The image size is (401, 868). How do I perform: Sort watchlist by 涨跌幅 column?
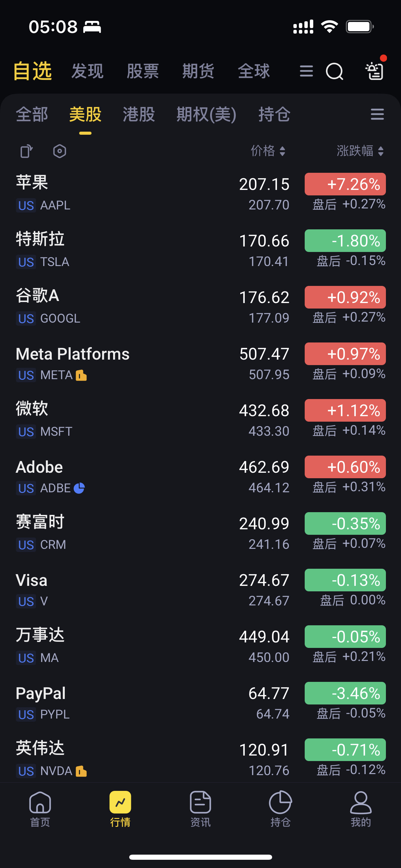[360, 151]
